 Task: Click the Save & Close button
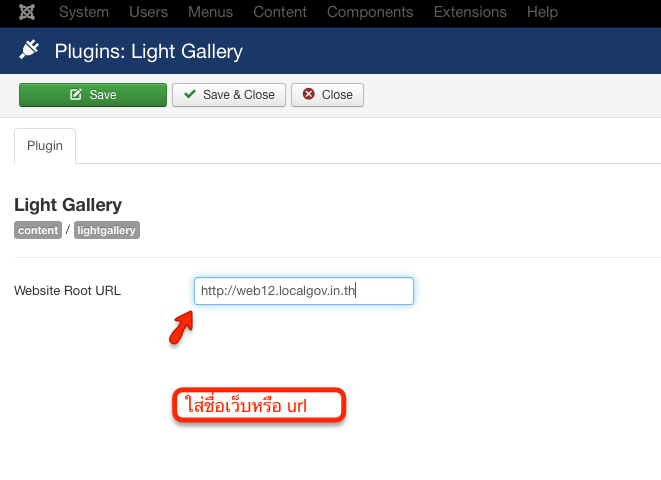229,95
